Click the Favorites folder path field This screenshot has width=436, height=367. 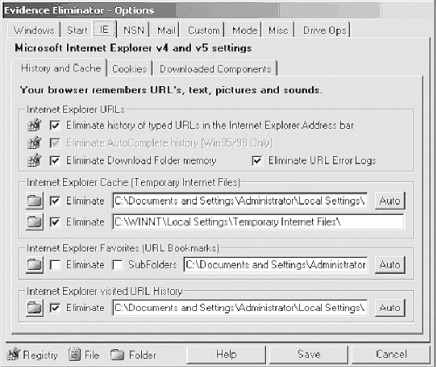276,265
